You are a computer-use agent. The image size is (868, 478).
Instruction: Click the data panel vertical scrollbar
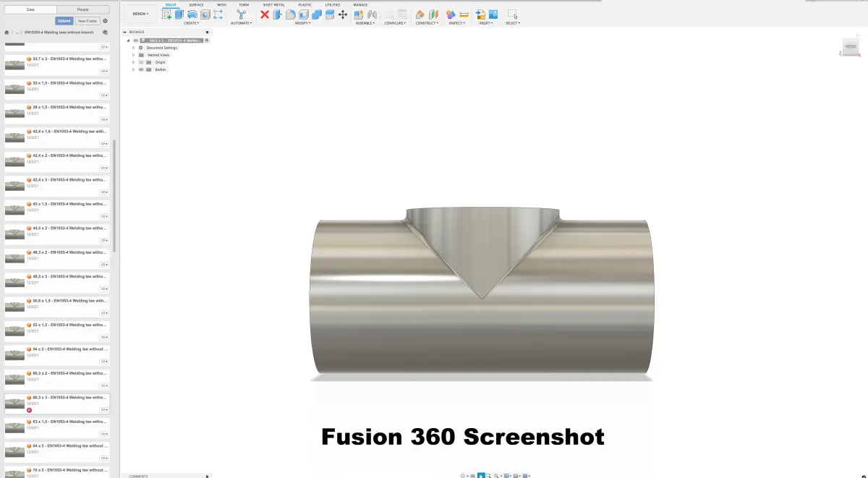[114, 195]
